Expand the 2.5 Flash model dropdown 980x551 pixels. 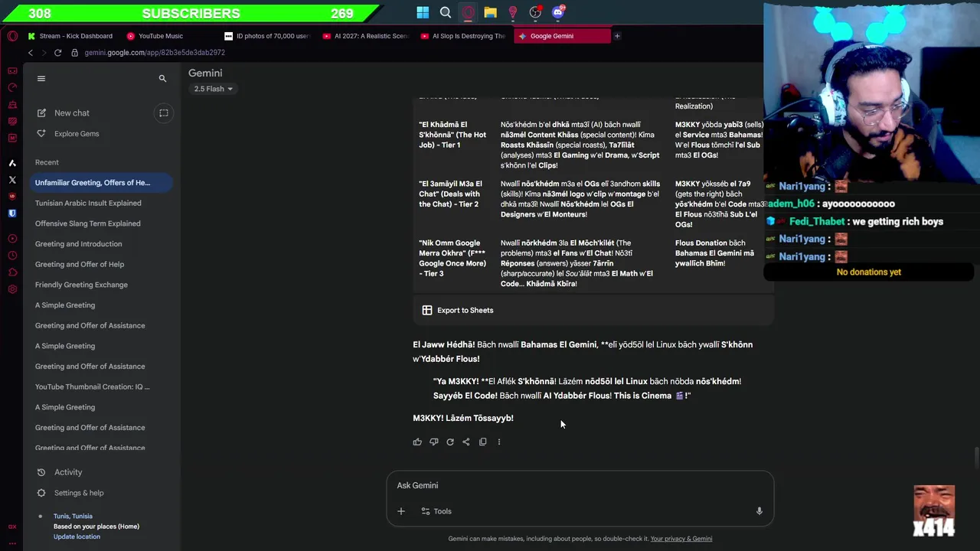tap(213, 89)
